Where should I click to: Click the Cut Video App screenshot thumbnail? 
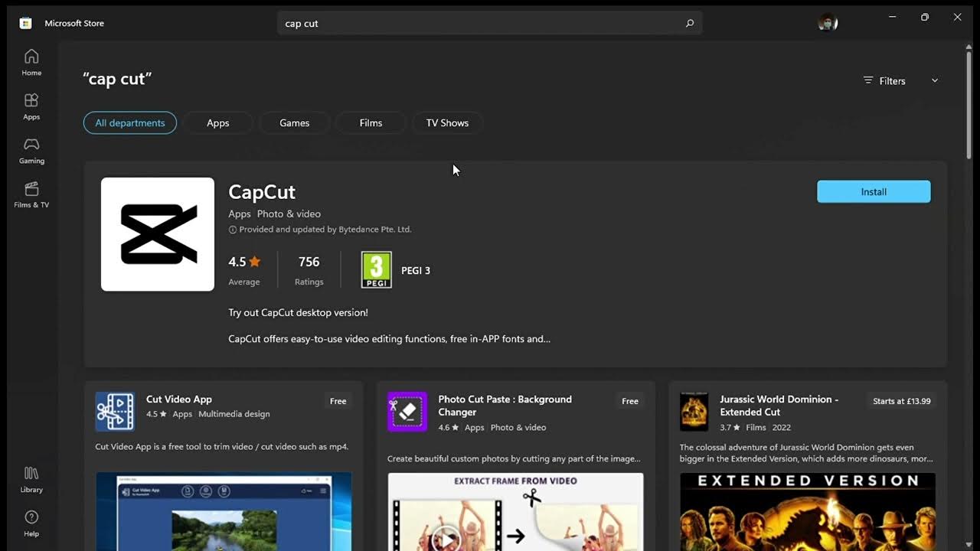tap(224, 511)
